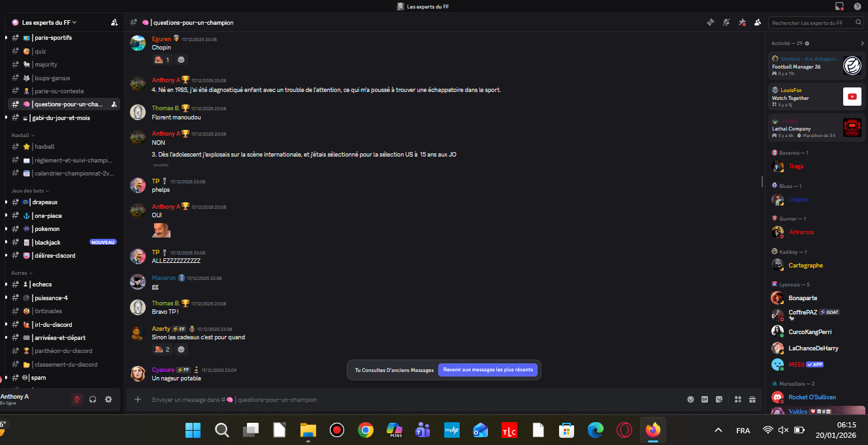
Task: Open user settings gear icon
Action: (108, 399)
